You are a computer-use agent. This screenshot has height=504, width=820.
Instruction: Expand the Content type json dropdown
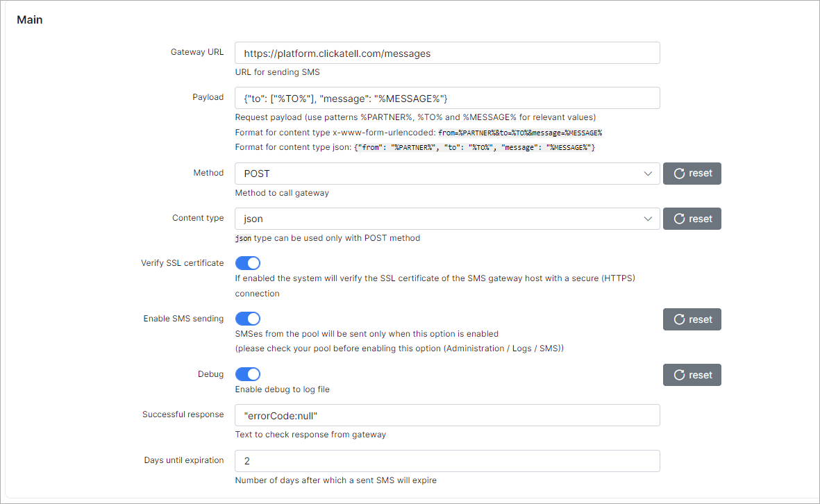coord(447,219)
